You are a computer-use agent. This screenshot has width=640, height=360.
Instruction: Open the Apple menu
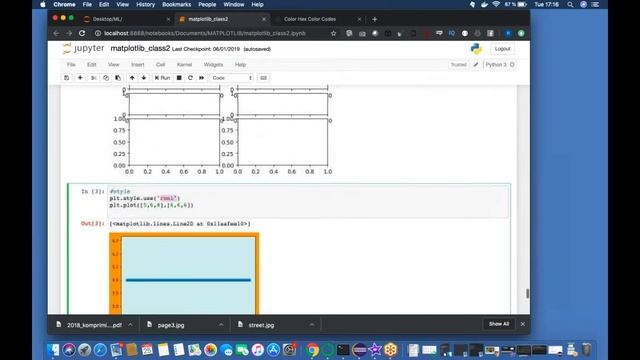[x=43, y=4]
